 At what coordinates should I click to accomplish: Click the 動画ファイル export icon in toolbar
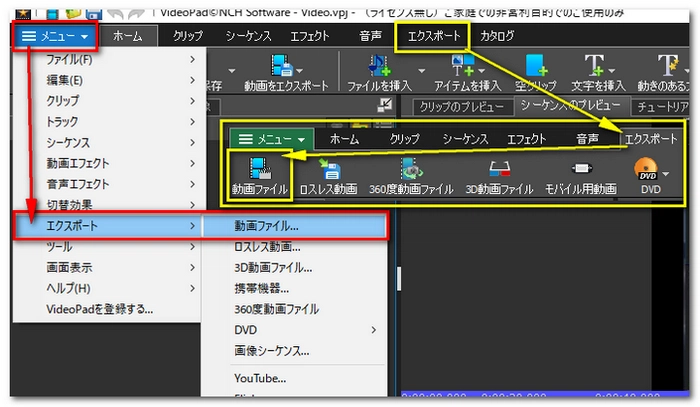259,171
